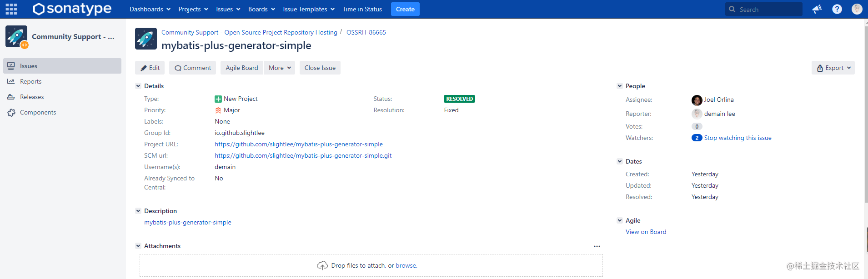Click the Create button

click(x=405, y=9)
